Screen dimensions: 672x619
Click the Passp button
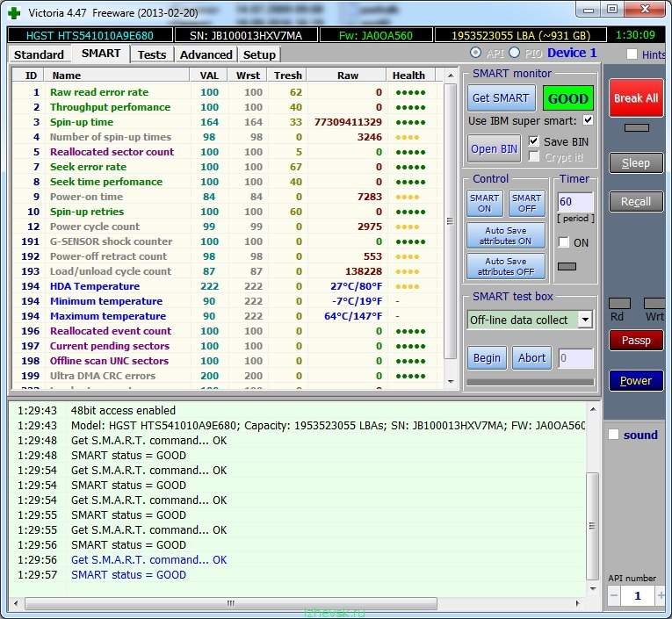tap(636, 341)
